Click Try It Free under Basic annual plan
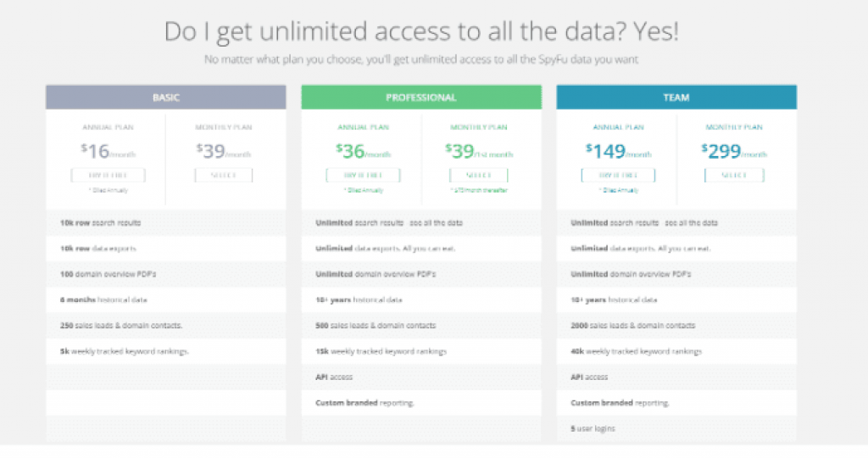 pyautogui.click(x=108, y=175)
